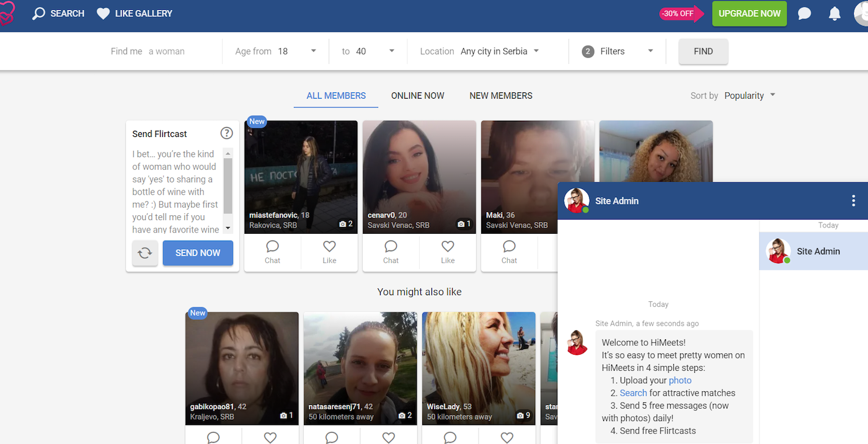
Task: Click the -30% OFF badge
Action: pyautogui.click(x=681, y=13)
